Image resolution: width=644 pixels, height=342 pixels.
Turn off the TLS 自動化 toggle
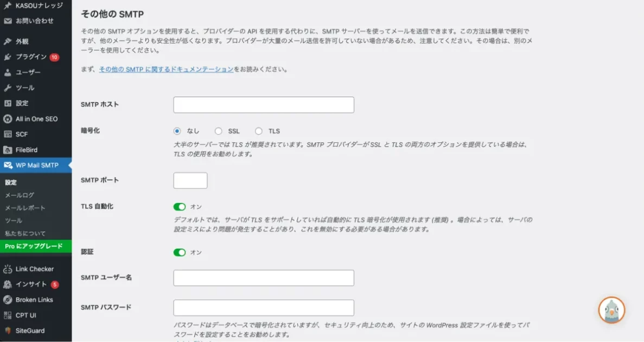click(x=180, y=207)
